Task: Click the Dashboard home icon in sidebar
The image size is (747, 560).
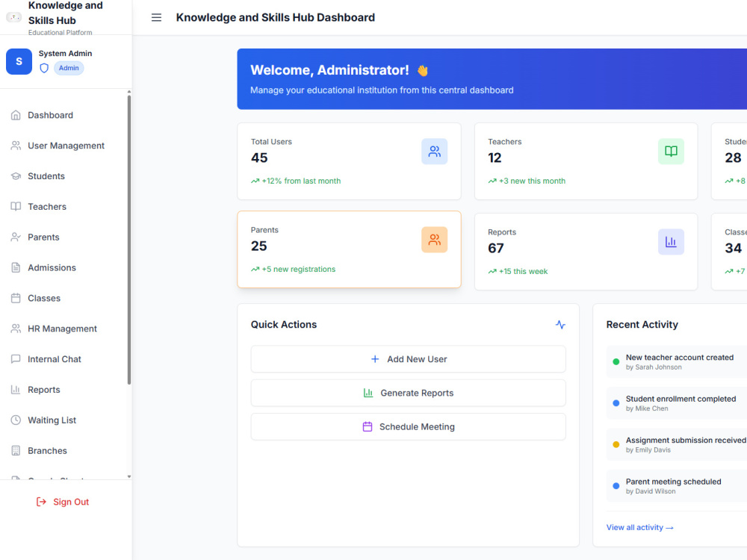Action: point(16,115)
